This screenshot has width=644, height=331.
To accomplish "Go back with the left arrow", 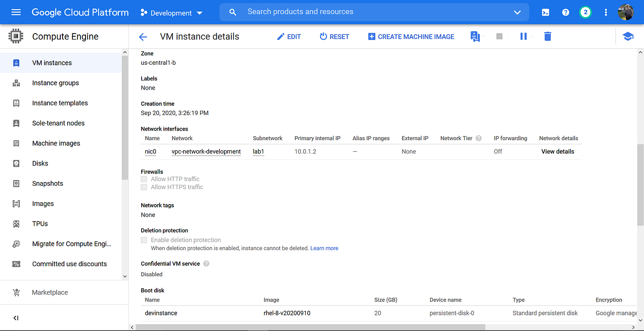I will [x=143, y=37].
